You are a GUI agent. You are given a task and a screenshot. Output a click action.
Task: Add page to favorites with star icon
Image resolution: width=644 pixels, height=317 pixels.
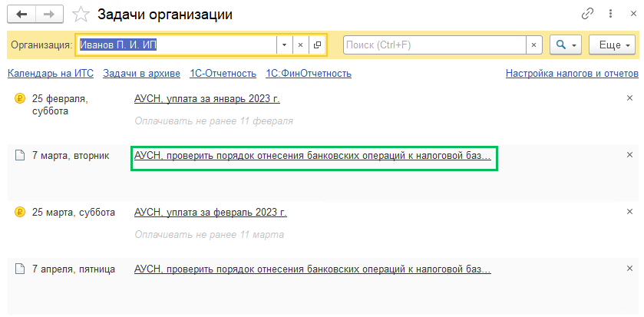coord(80,15)
